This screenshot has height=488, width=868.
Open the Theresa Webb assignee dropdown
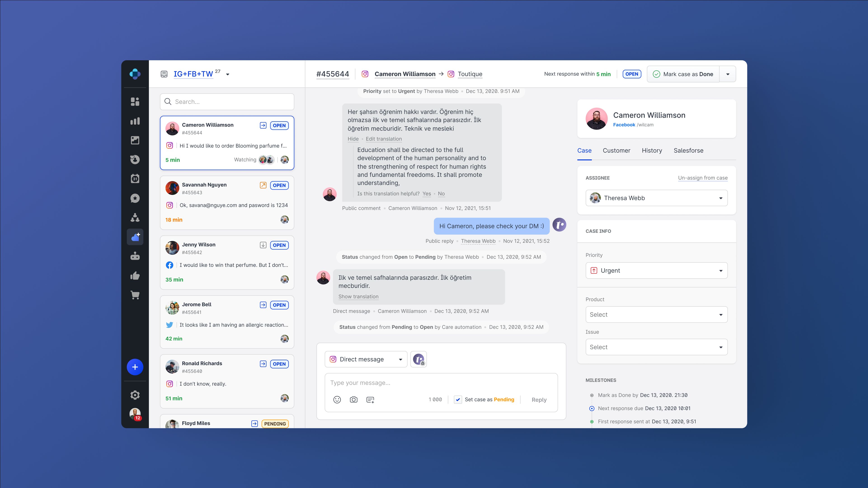pos(656,198)
